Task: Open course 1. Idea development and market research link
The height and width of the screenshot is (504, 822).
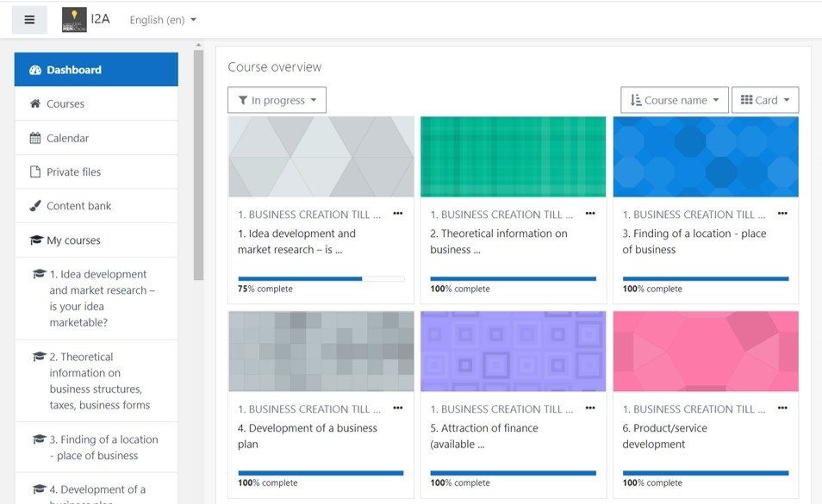Action: pyautogui.click(x=296, y=241)
